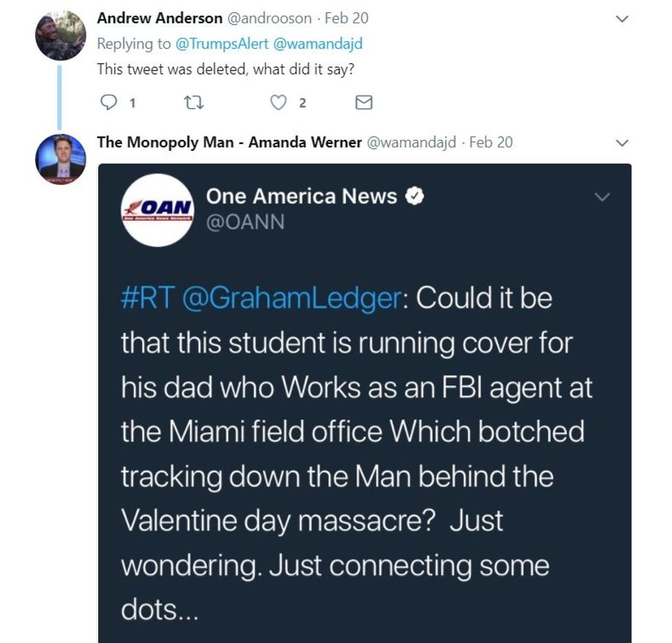Screen dimensions: 672x643
Task: Open the @GrahamLedger mention
Action: pyautogui.click(x=293, y=299)
